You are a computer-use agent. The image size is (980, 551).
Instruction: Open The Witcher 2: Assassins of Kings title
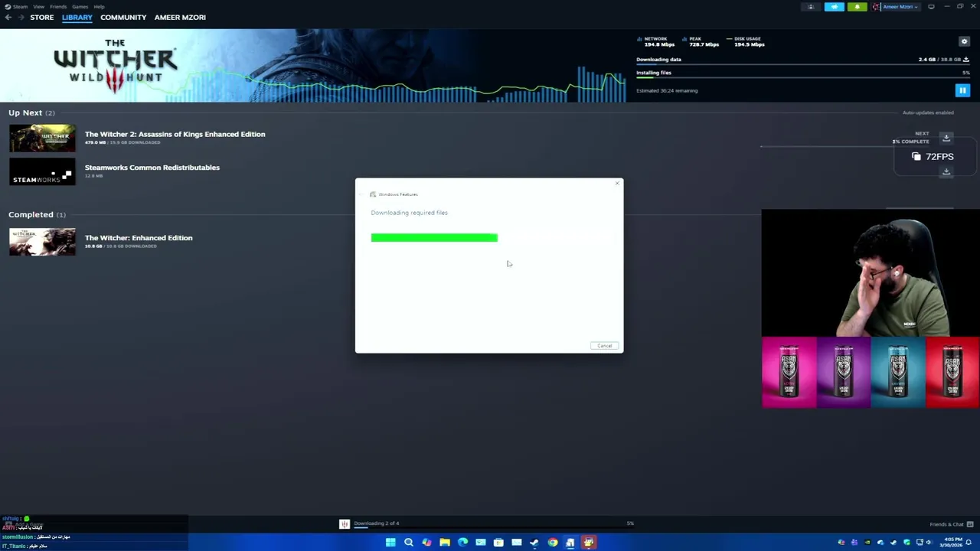(175, 134)
